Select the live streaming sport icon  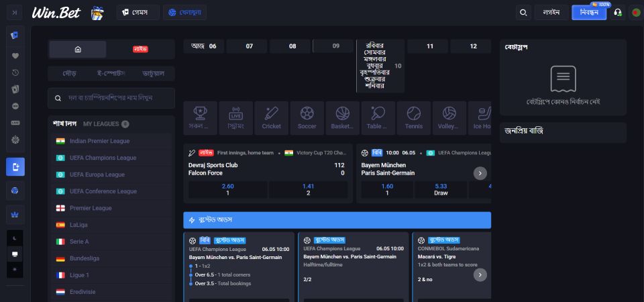tap(235, 118)
